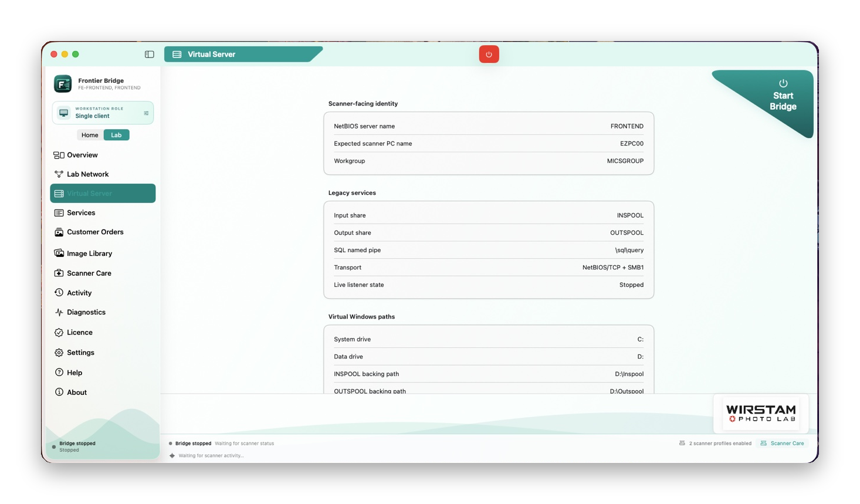860x504 pixels.
Task: Click the Lab Network nodes icon
Action: tap(59, 174)
